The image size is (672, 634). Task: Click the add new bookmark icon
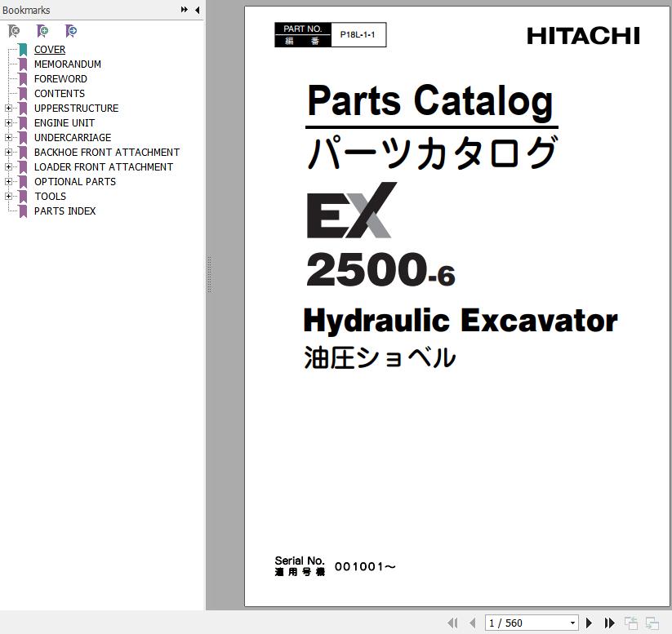pos(42,31)
